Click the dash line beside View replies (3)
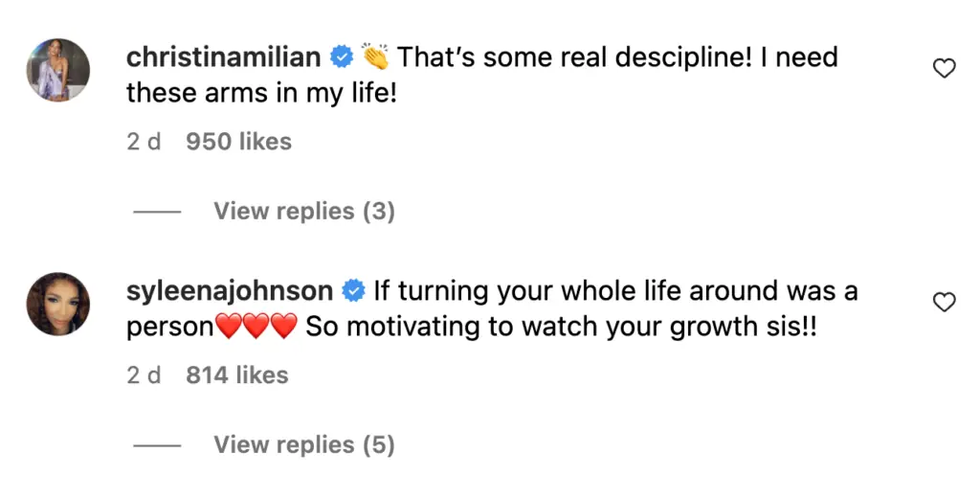The height and width of the screenshot is (499, 980). click(x=157, y=212)
